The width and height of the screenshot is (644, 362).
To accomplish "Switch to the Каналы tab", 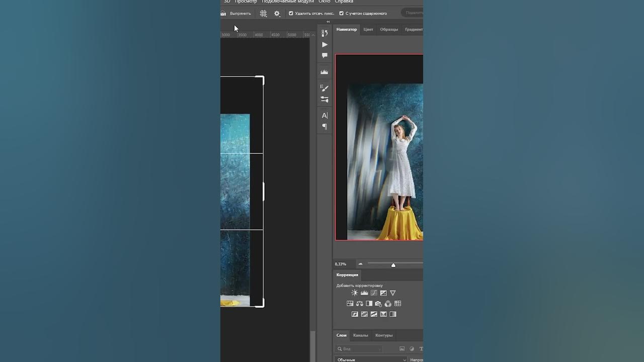I will click(360, 335).
